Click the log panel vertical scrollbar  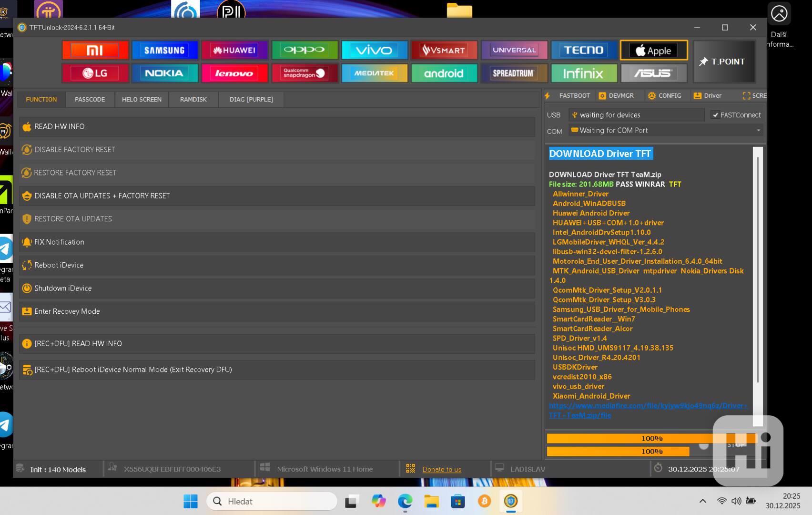(757, 267)
